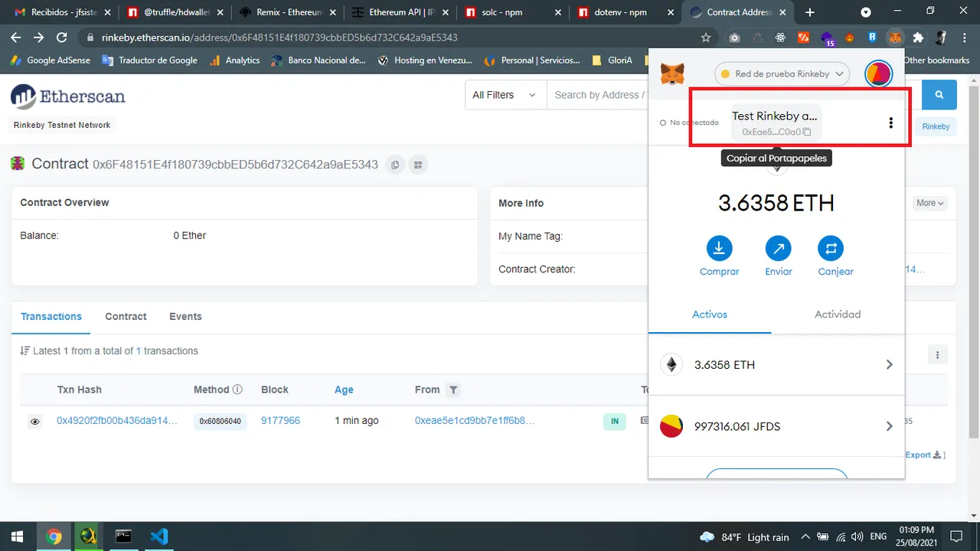Show contract address QR code icon

[417, 164]
